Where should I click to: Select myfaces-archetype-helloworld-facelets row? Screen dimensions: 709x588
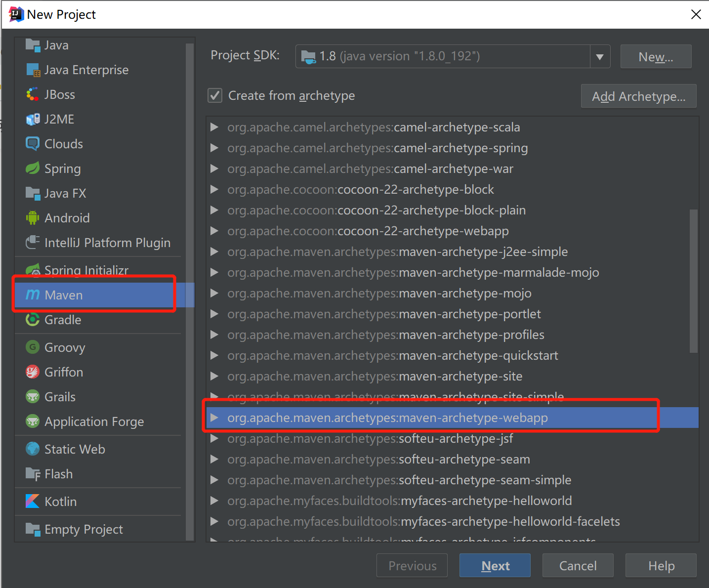coord(452,521)
